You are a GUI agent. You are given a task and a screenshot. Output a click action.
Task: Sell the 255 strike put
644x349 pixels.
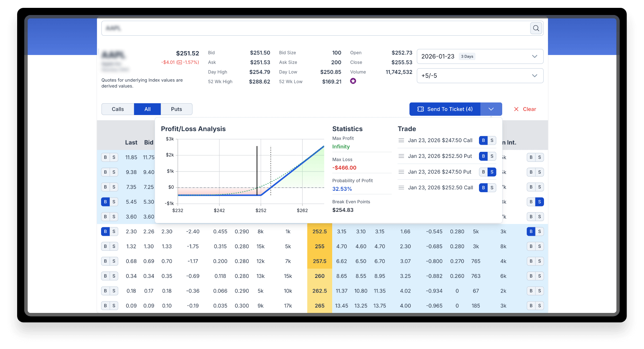pos(540,246)
